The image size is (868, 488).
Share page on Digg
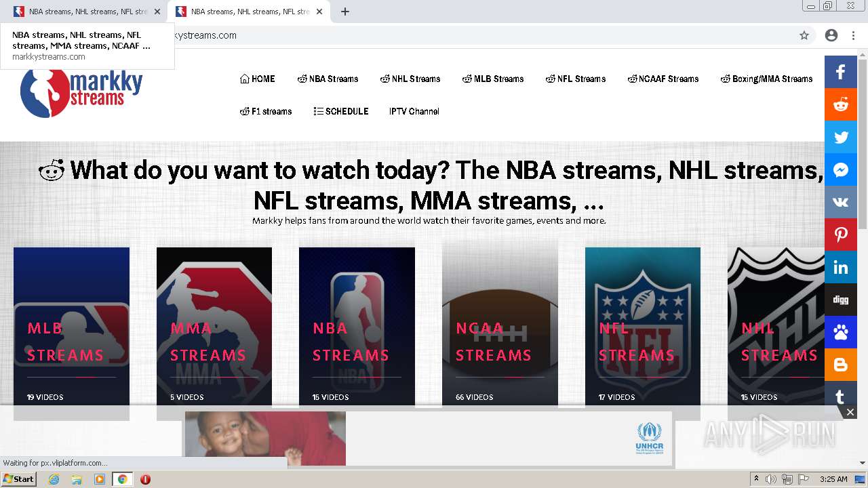coord(841,300)
